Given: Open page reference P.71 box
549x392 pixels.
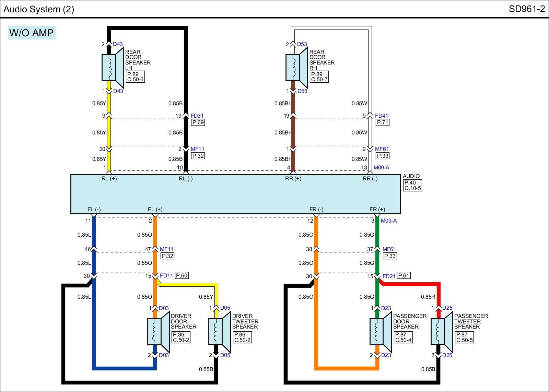Looking at the screenshot, I should pos(382,122).
